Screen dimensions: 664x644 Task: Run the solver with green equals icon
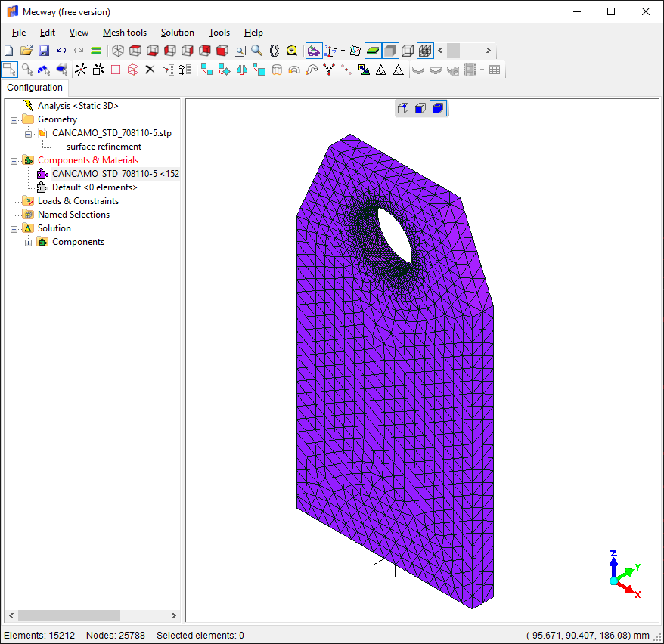point(96,51)
